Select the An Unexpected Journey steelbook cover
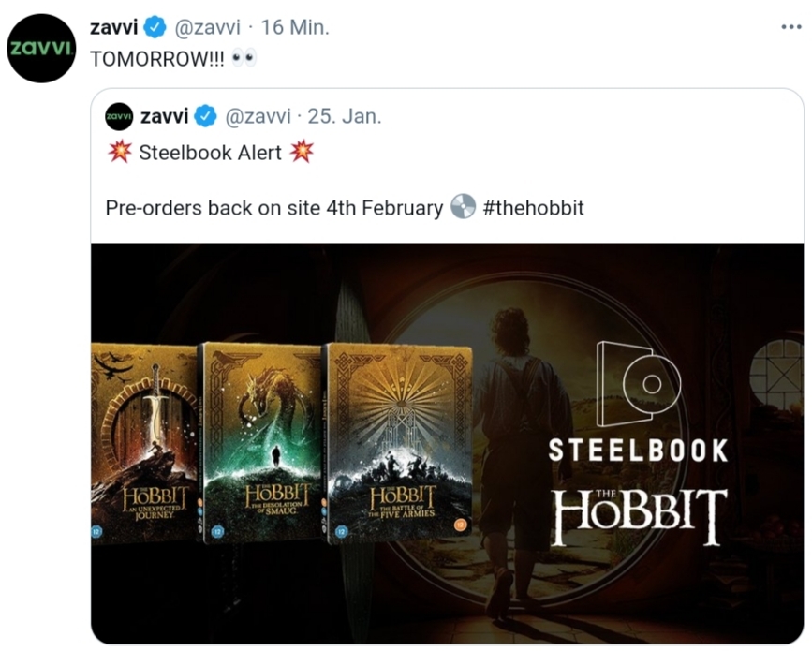 144,443
